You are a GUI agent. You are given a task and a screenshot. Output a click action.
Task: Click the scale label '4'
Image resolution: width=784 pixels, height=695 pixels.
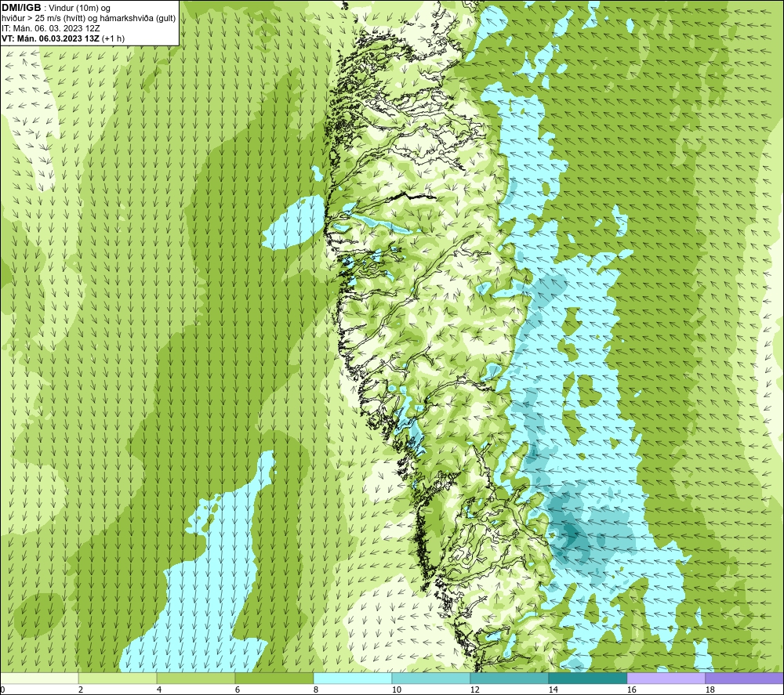(x=159, y=690)
